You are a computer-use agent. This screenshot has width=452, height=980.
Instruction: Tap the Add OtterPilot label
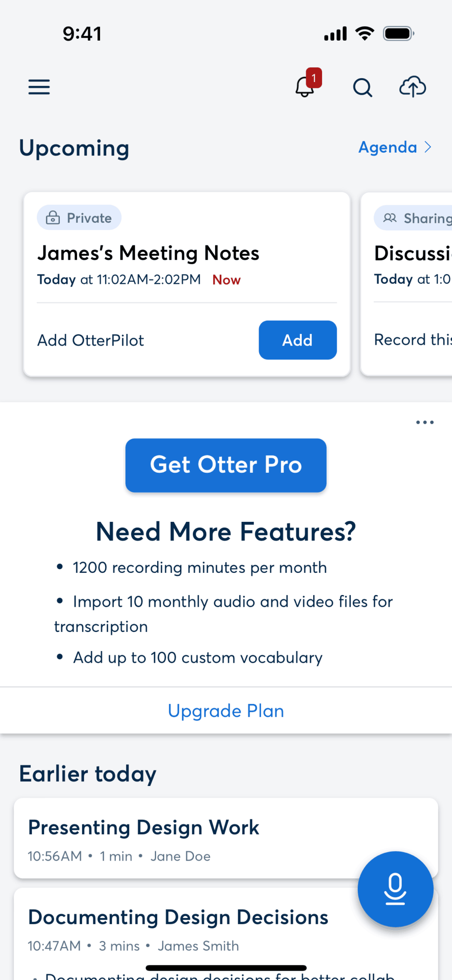point(91,340)
